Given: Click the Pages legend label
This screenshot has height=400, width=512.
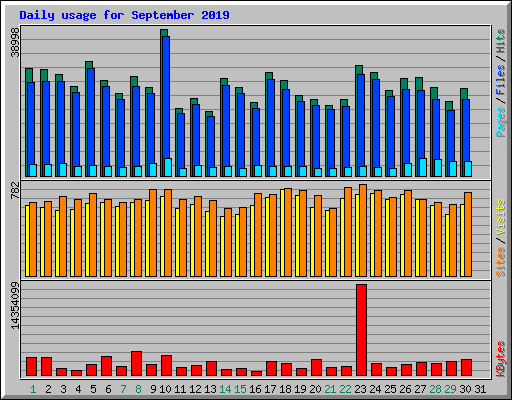Looking at the screenshot, I should point(500,122).
